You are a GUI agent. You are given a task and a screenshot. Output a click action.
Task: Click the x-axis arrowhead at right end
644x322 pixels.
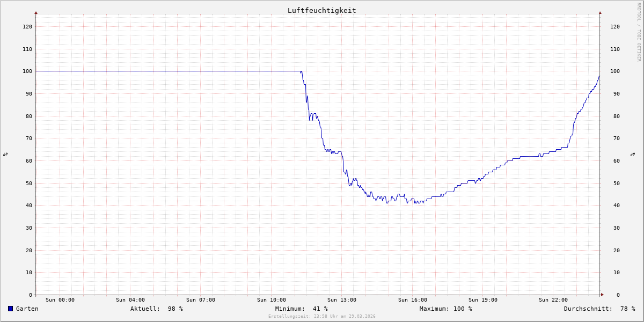click(602, 295)
